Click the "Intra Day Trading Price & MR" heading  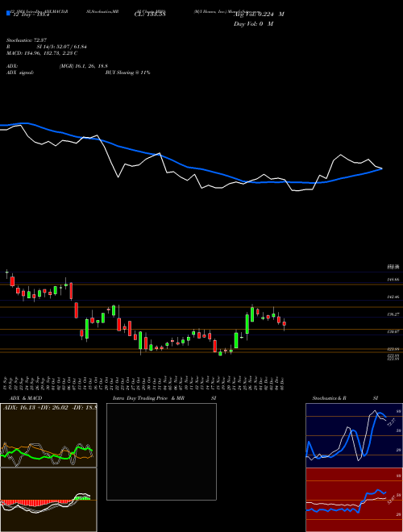(x=148, y=398)
